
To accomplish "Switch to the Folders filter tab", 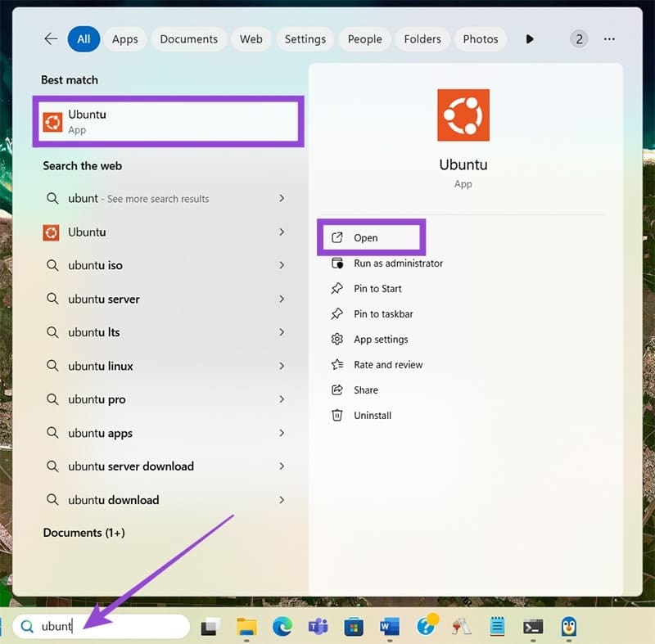I will (422, 39).
